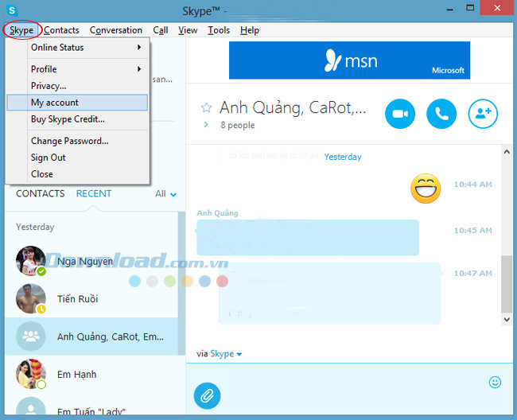Start a voice call with the group
Viewport: 517px width, 420px height.
pyautogui.click(x=441, y=114)
